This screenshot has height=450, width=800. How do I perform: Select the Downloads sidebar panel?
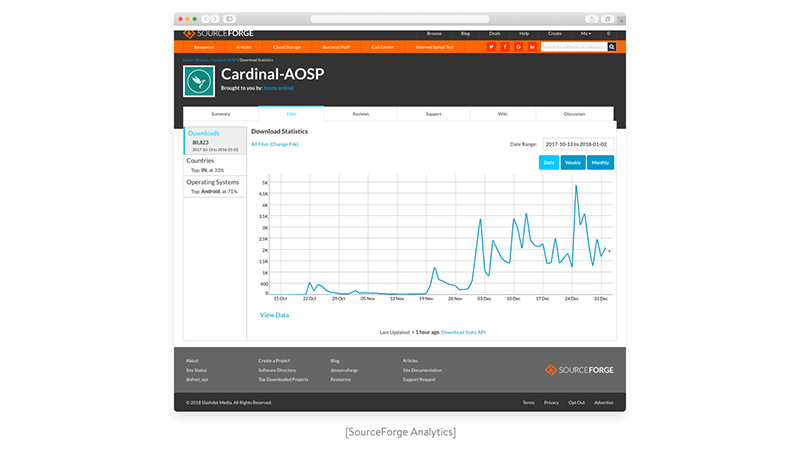pos(215,141)
